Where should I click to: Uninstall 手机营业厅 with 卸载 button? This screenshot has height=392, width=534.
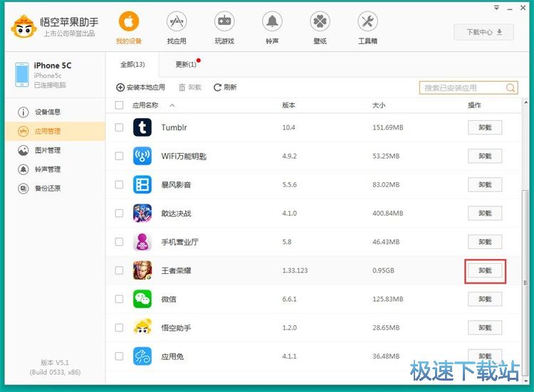coord(485,242)
